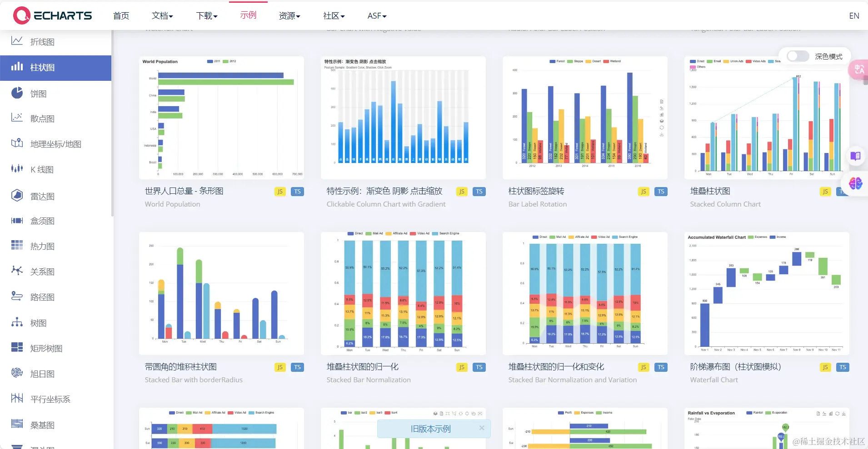The width and height of the screenshot is (868, 449).
Task: Open the 雷达图 (Radar) examples
Action: tap(41, 196)
